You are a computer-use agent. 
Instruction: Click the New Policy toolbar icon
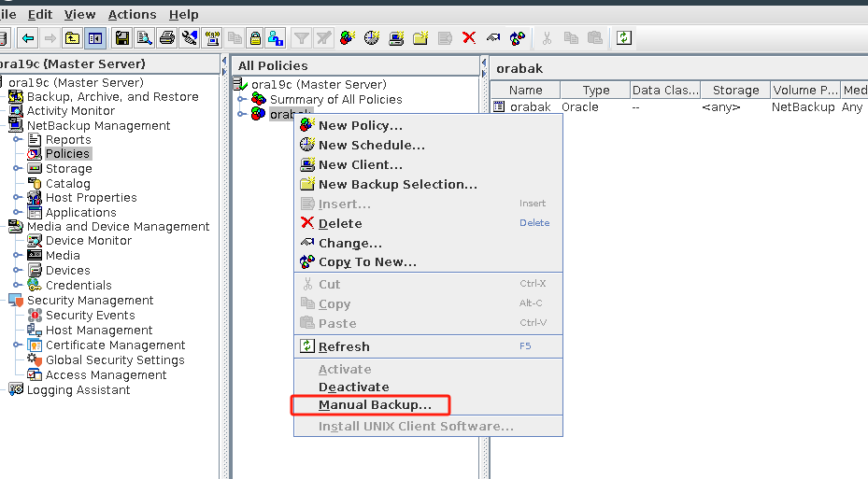coord(348,38)
